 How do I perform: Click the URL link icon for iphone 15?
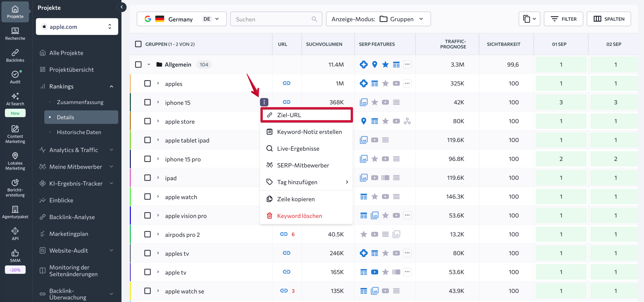click(x=287, y=102)
